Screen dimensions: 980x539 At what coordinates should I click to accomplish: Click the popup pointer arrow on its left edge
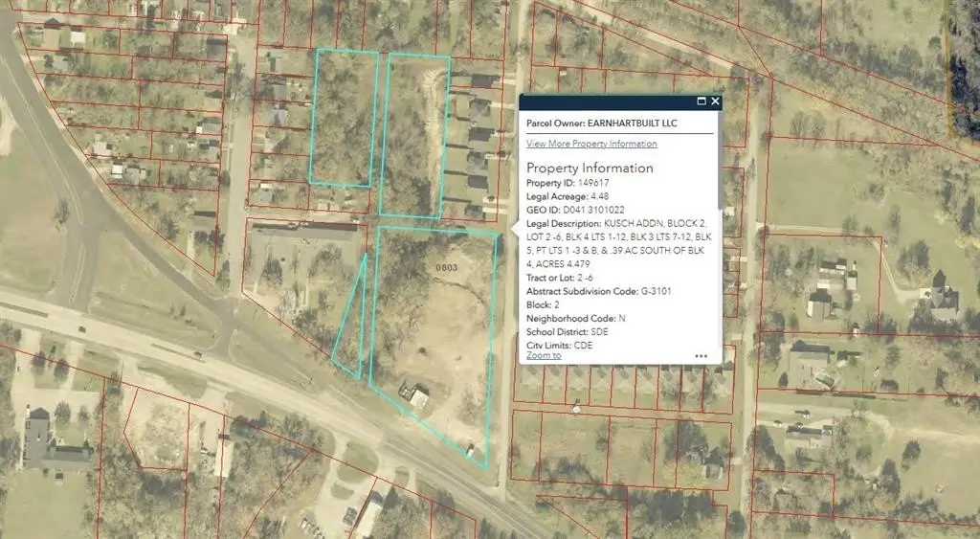(514, 231)
